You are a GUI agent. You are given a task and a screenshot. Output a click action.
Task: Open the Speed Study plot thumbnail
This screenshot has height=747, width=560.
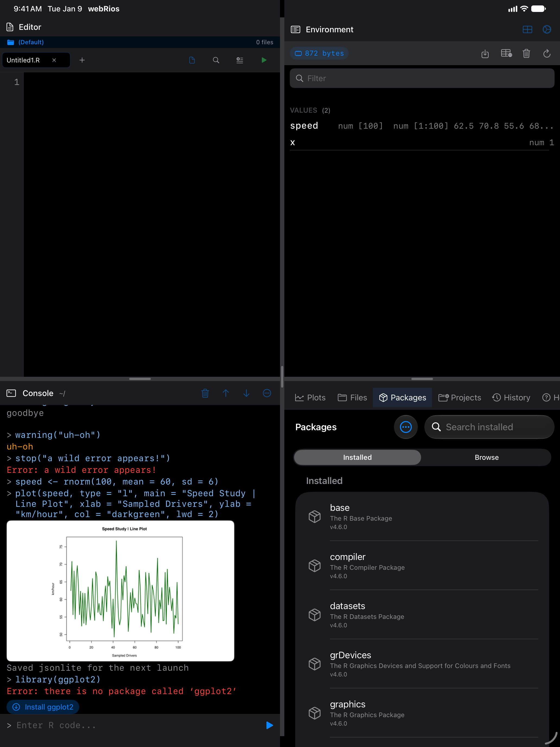pos(120,591)
